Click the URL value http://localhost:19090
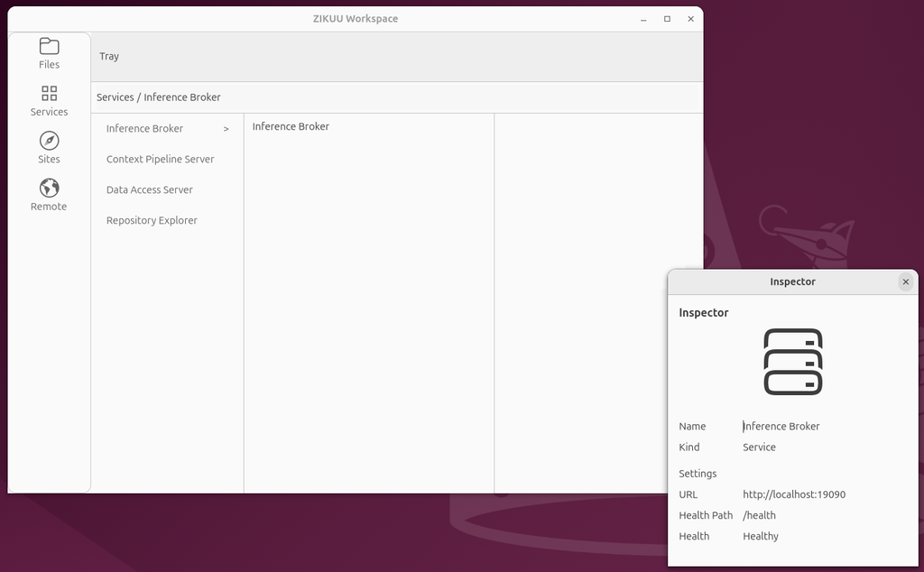Viewport: 924px width, 572px height. (794, 494)
